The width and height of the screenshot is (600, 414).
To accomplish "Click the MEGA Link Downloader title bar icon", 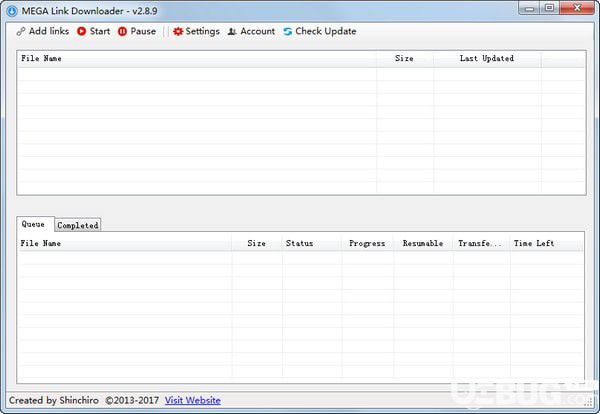I will (x=12, y=11).
